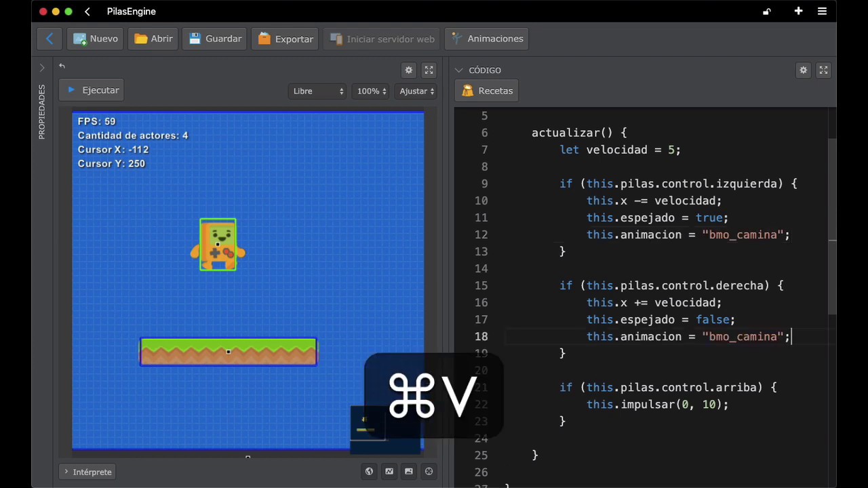Create a new project with Nuevo

coord(96,39)
